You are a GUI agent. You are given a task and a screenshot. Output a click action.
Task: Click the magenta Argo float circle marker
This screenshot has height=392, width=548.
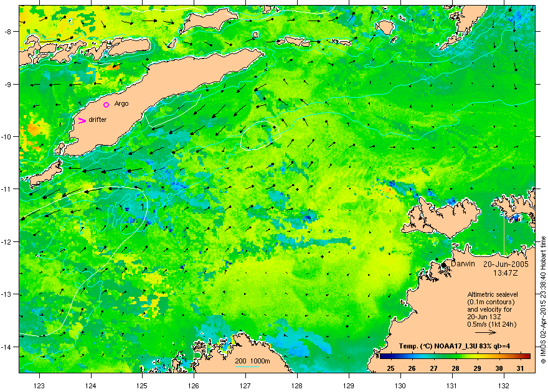coord(106,105)
